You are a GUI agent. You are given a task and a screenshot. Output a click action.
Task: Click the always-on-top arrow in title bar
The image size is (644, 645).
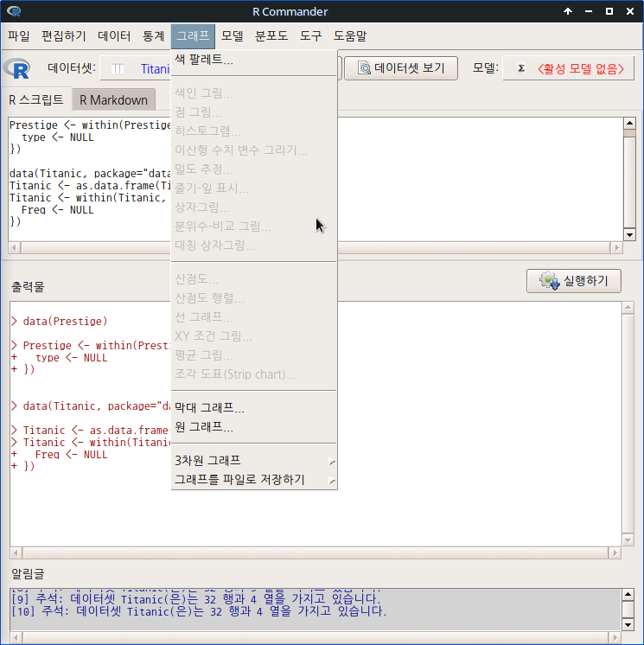568,11
